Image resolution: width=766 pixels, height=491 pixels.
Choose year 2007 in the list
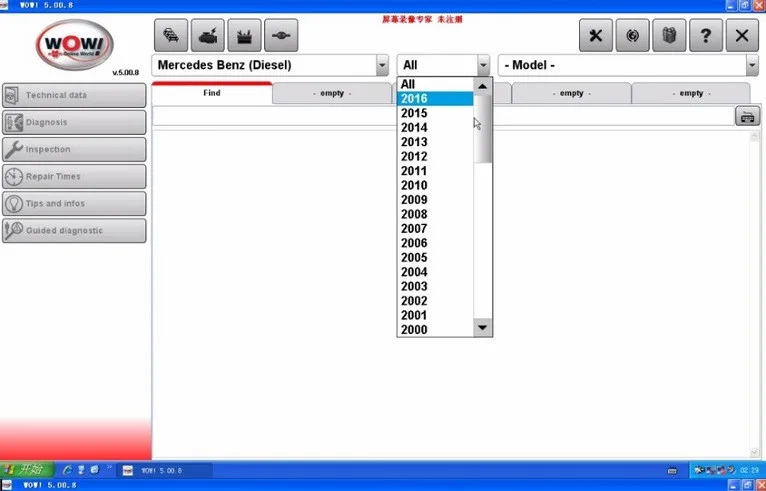pyautogui.click(x=435, y=229)
